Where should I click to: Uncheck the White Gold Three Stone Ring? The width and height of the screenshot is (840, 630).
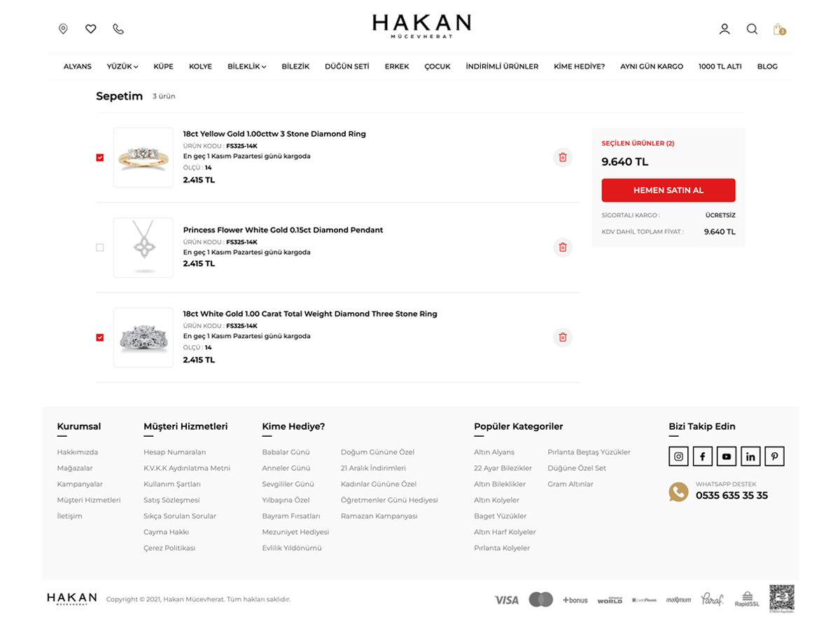(100, 337)
